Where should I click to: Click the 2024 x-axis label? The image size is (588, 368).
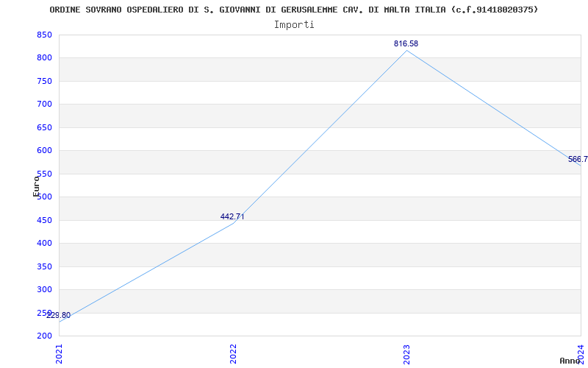click(x=581, y=354)
